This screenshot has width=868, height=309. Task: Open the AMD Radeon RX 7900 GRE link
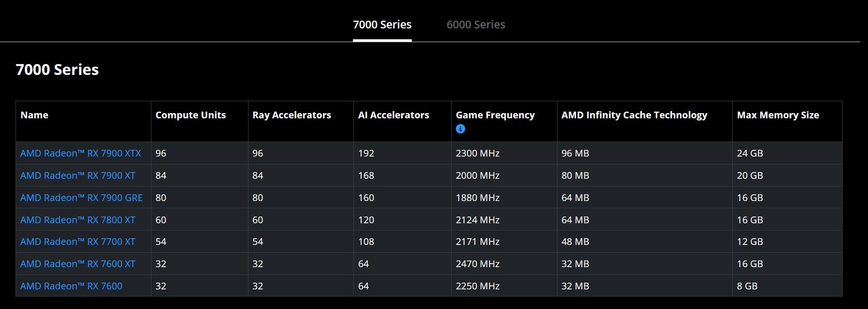[x=81, y=198]
